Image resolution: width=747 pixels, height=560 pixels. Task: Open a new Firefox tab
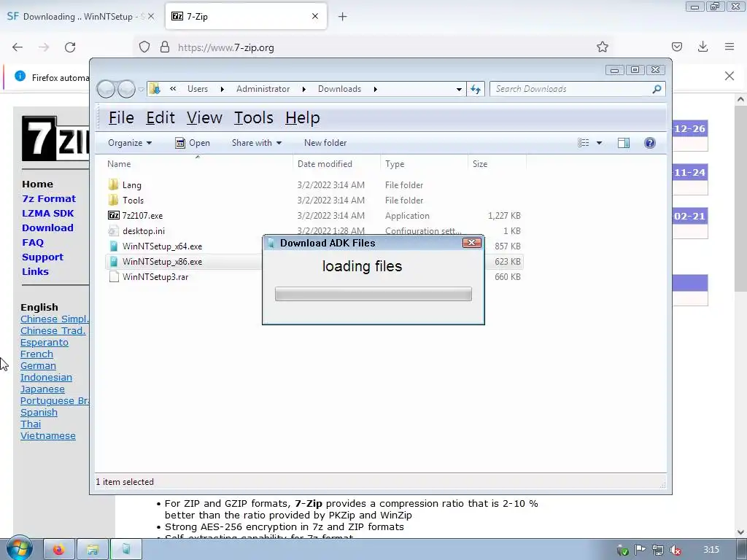[343, 17]
